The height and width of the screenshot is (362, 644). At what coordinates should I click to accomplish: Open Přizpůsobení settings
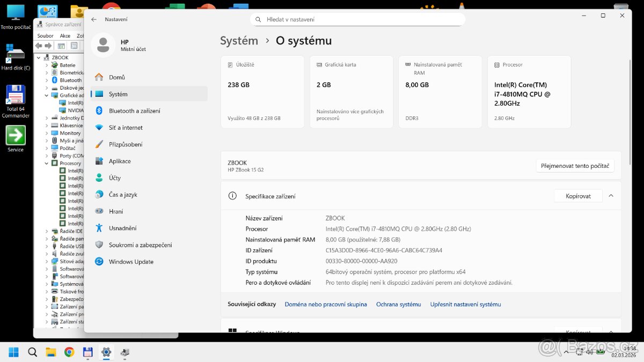pos(149,144)
